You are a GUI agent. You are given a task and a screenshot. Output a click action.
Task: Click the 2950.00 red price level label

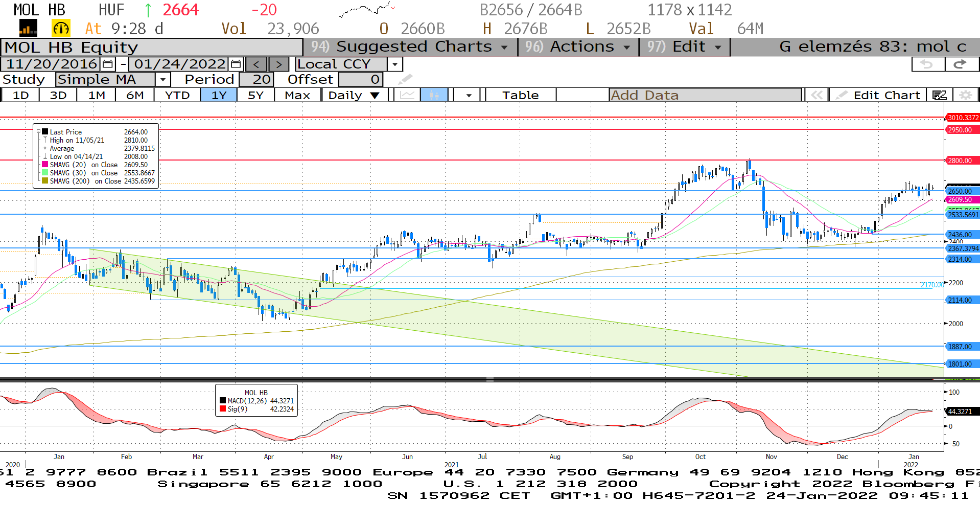click(963, 130)
